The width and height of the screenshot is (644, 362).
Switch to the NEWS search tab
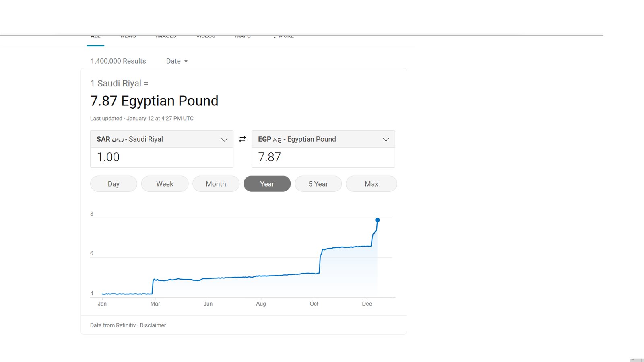pyautogui.click(x=128, y=37)
